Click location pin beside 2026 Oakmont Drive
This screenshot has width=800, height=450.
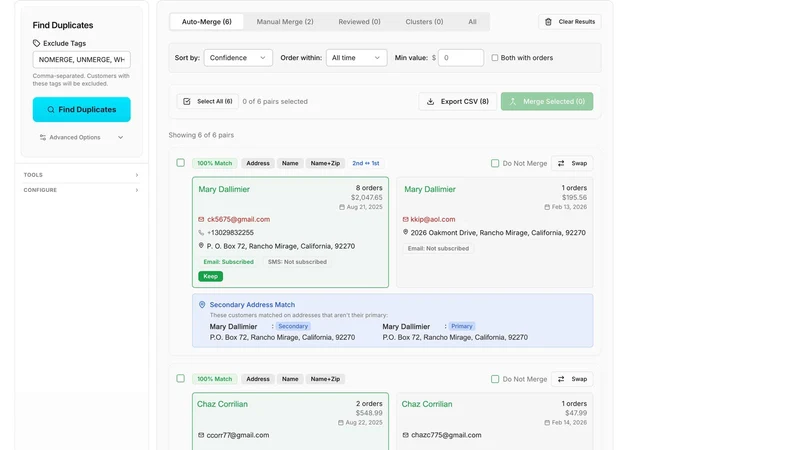click(x=406, y=232)
